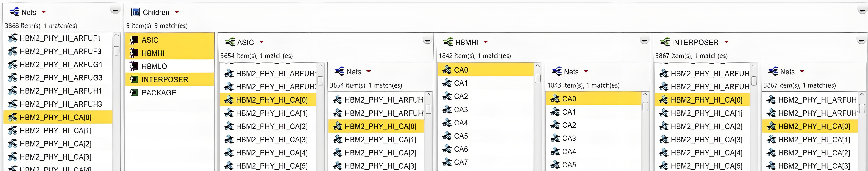Select HBM2_PHY_HI_CA[1] in the leftmost Nets list
Screen dimensions: 868x171
pos(58,130)
